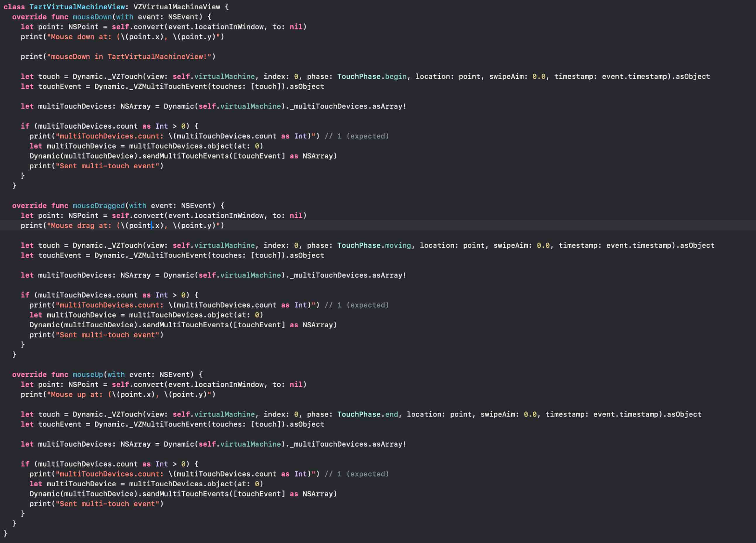Place cursor on mouseDown function name

[92, 17]
